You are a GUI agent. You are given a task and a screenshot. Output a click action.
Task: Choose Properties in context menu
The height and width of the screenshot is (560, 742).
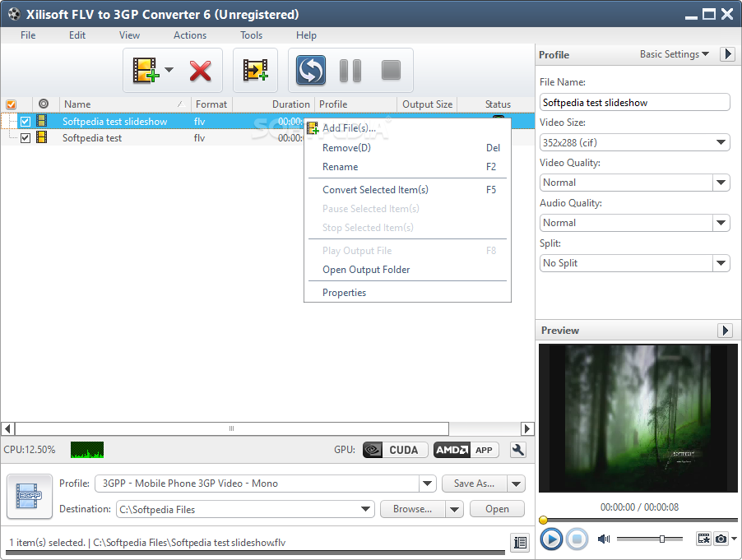[x=407, y=293]
